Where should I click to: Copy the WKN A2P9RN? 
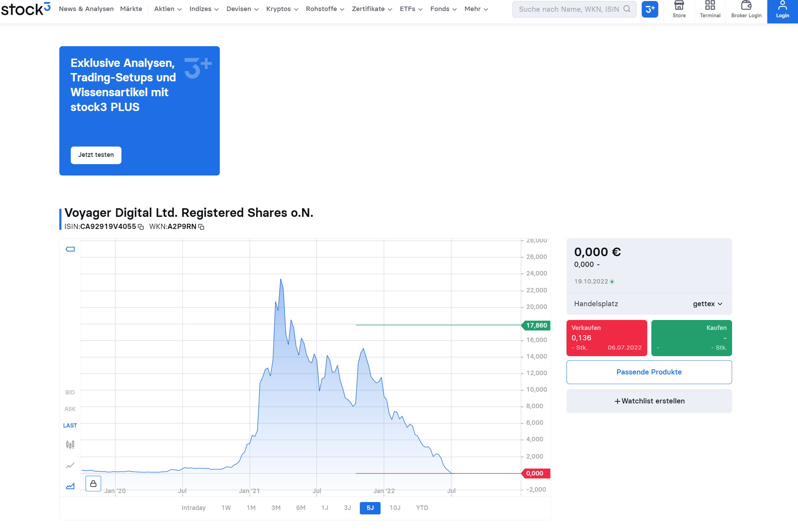(x=201, y=227)
